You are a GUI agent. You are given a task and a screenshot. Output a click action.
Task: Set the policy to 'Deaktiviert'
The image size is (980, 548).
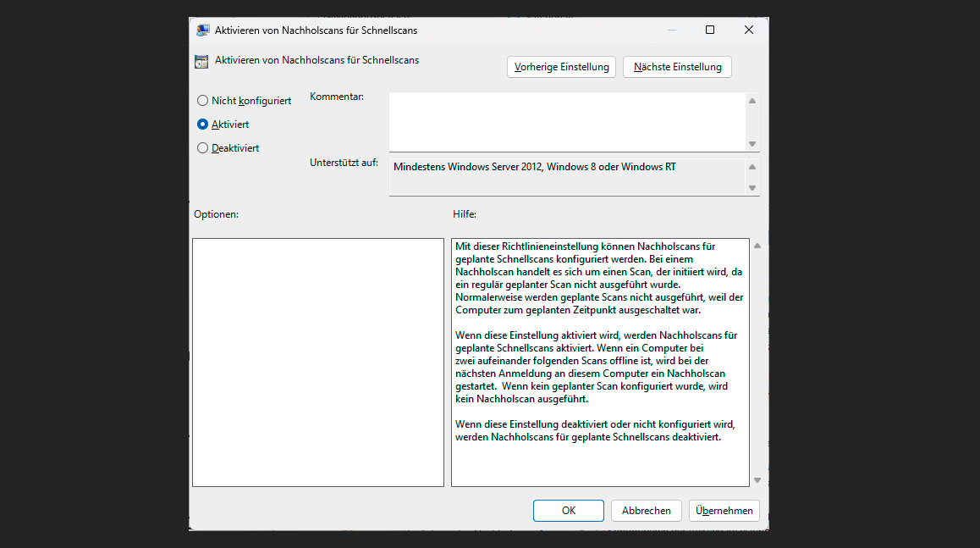tap(202, 148)
